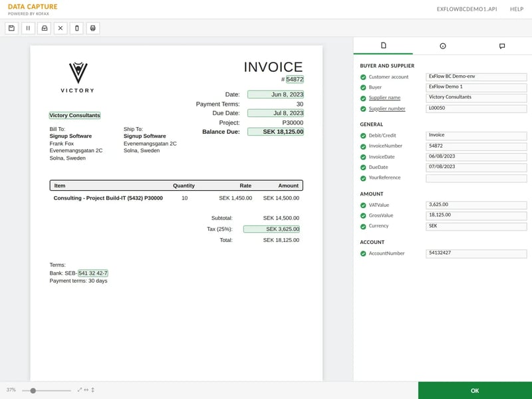
Task: Click the green check beside Currency
Action: coord(363,226)
